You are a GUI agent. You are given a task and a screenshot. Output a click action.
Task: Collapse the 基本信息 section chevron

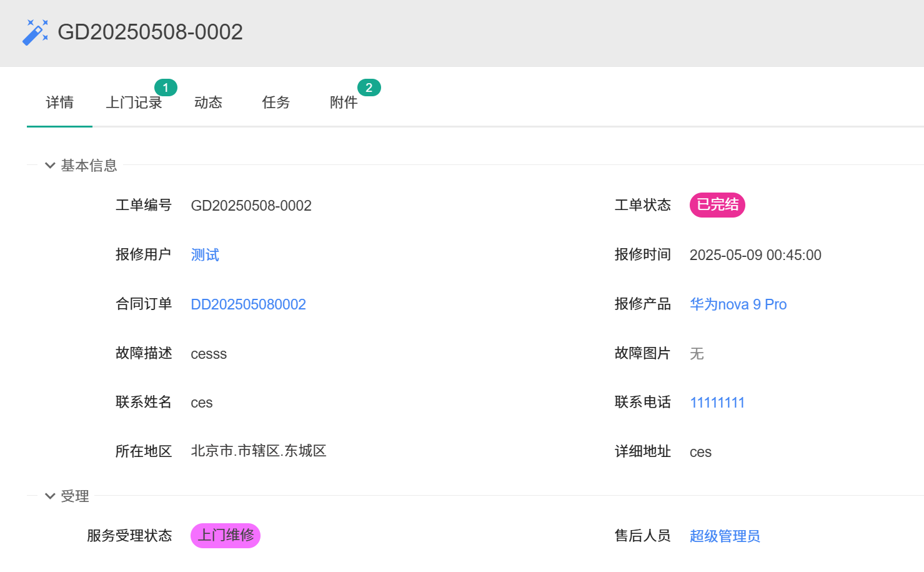click(x=50, y=166)
